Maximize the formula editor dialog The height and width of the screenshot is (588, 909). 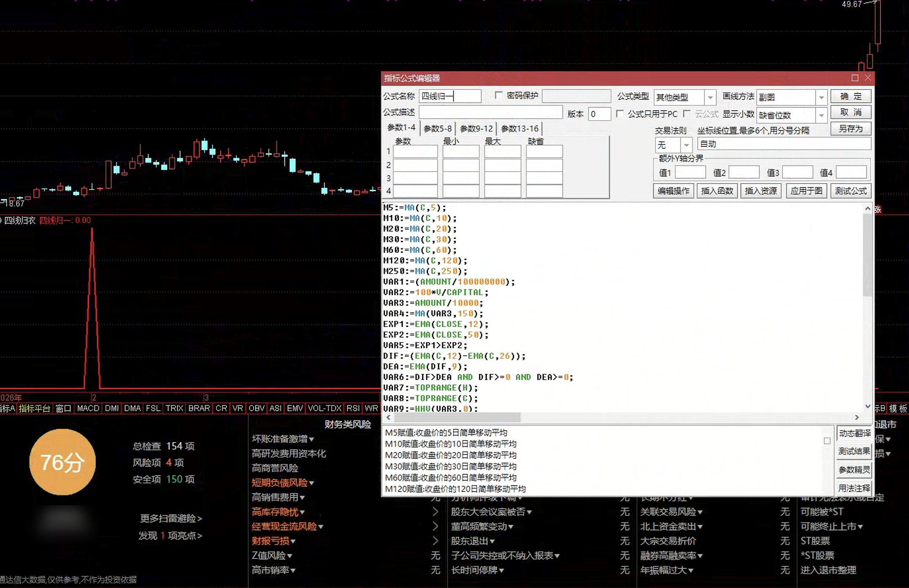point(855,78)
